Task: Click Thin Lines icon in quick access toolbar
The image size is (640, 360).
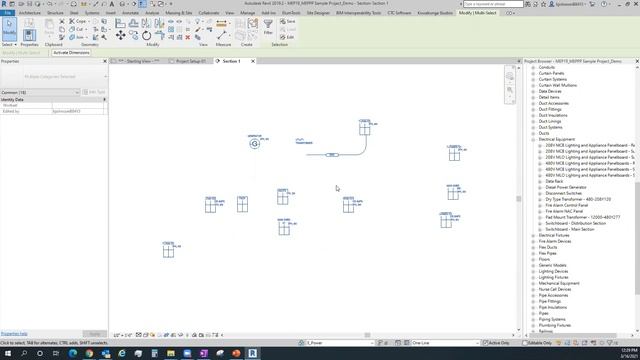Action: click(142, 4)
